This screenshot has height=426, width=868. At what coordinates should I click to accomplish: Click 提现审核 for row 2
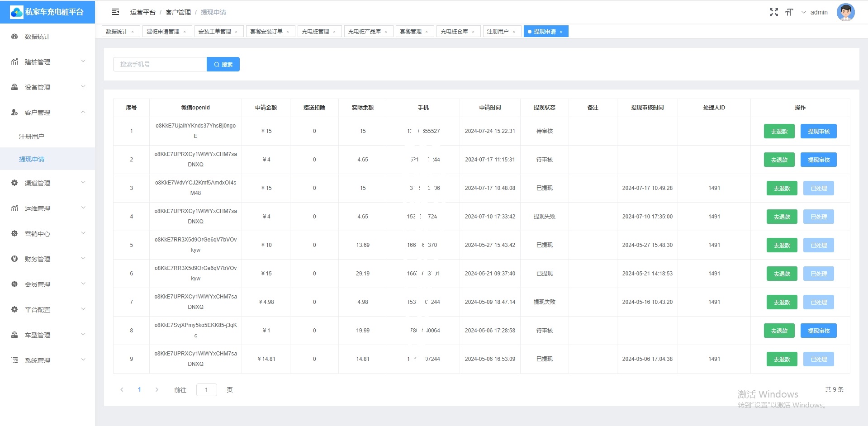(819, 160)
